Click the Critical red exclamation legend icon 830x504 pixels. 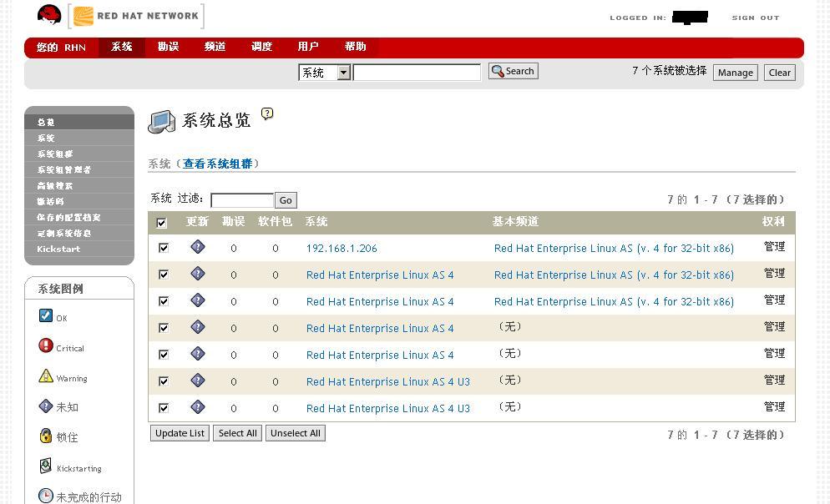pyautogui.click(x=46, y=345)
